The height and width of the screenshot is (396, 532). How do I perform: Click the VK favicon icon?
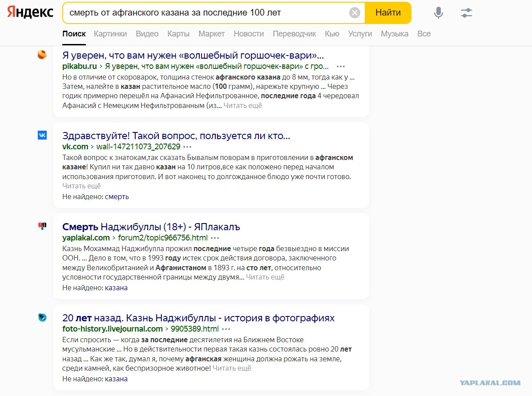pyautogui.click(x=42, y=135)
